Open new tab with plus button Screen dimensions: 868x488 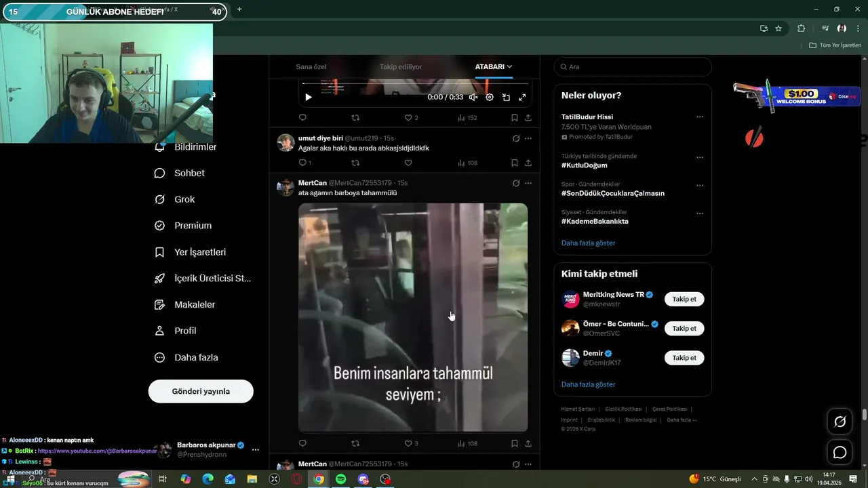(239, 9)
